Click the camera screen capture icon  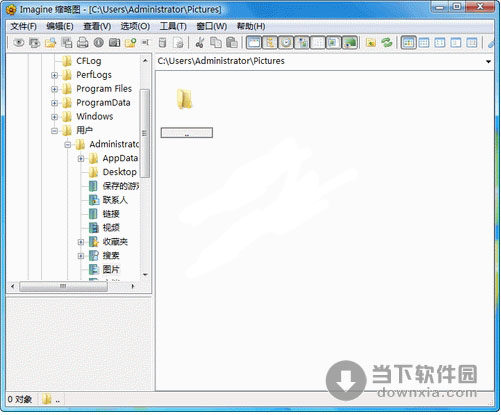coord(114,42)
